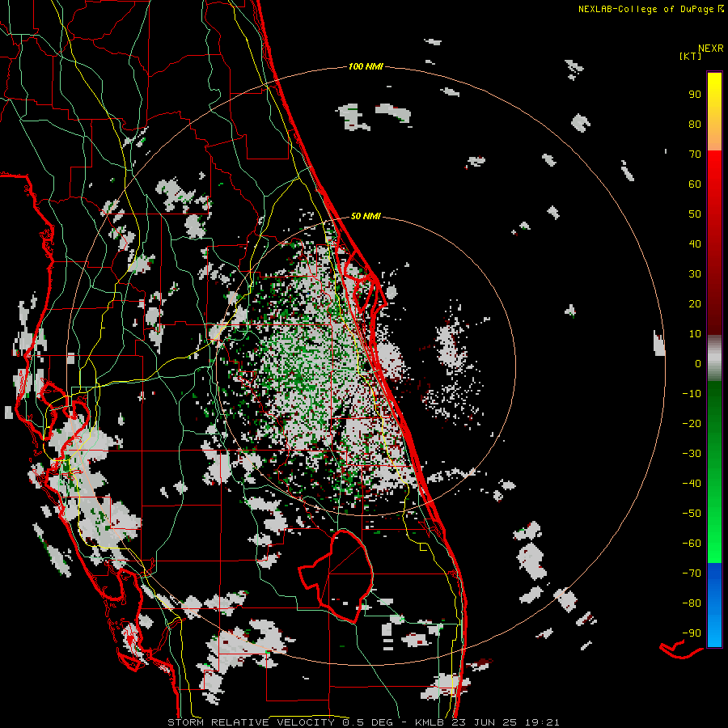
Task: Click the NEXLAB-College of DuPage credit text
Action: tap(645, 9)
